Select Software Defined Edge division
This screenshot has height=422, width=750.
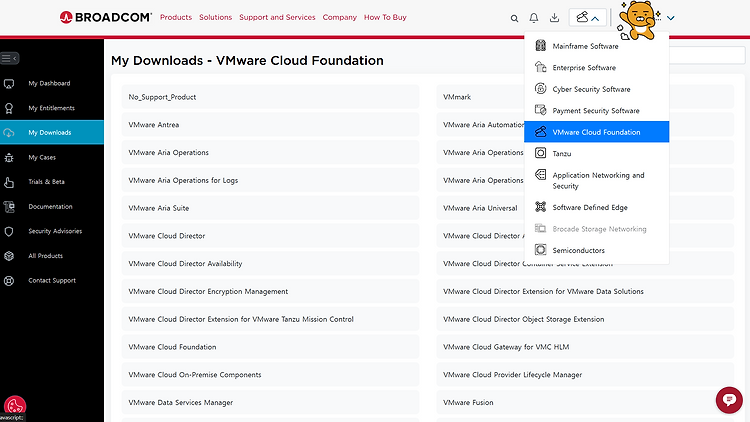click(596, 207)
